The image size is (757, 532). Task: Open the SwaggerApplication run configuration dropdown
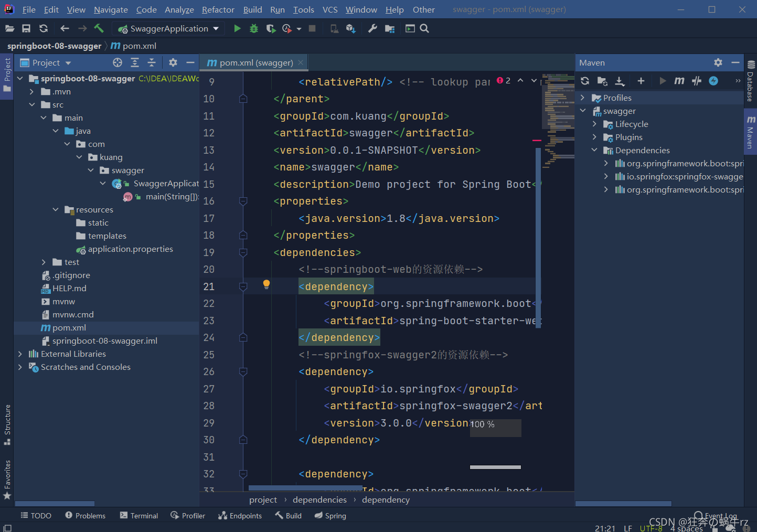(169, 28)
